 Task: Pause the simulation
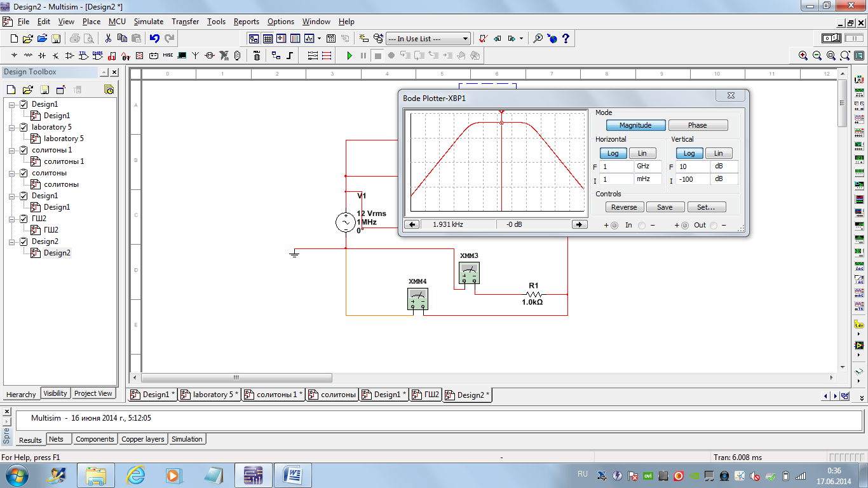point(363,56)
